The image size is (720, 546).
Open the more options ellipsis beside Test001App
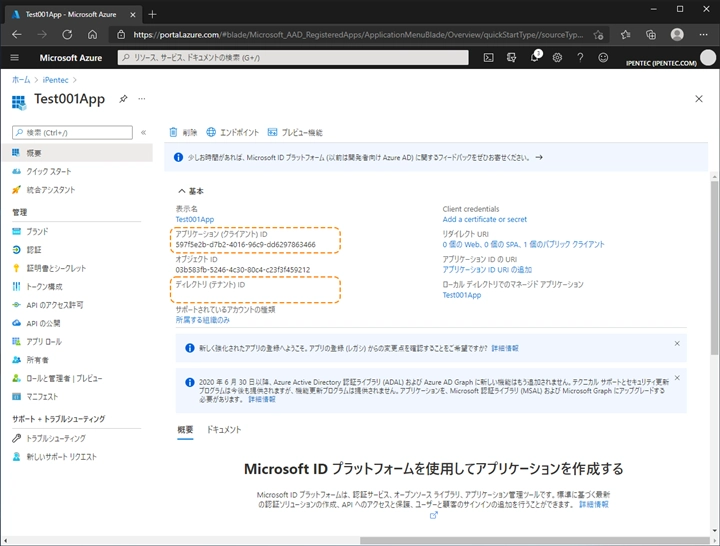tap(142, 99)
